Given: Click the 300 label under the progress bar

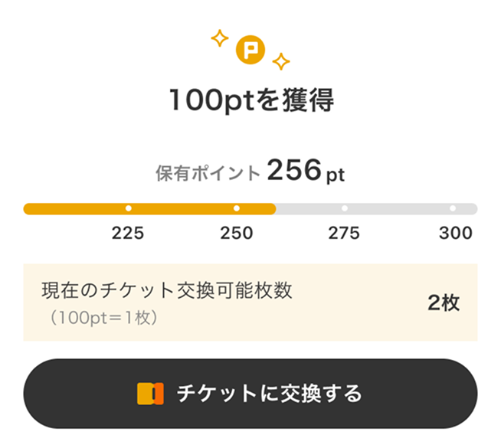Looking at the screenshot, I should pos(456,234).
